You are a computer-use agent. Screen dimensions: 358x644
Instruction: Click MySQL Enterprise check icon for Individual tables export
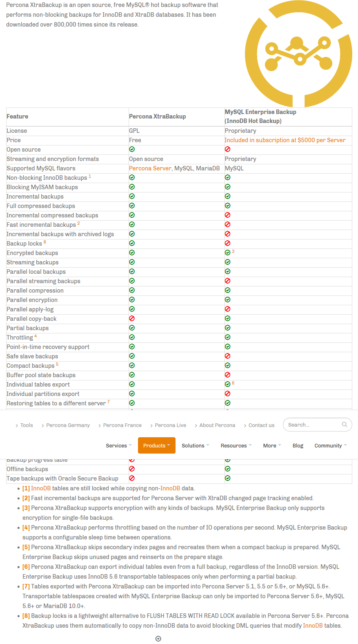[227, 384]
